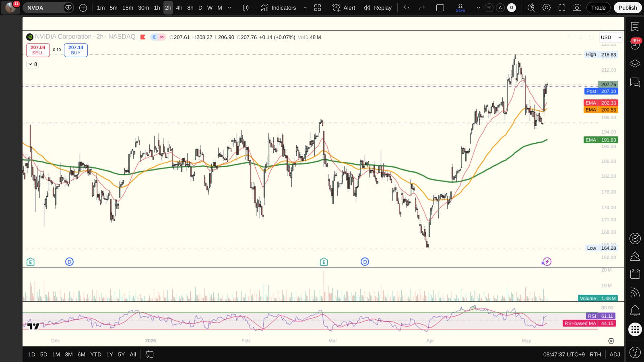644x362 pixels.
Task: Start bar Replay mode
Action: click(x=378, y=8)
